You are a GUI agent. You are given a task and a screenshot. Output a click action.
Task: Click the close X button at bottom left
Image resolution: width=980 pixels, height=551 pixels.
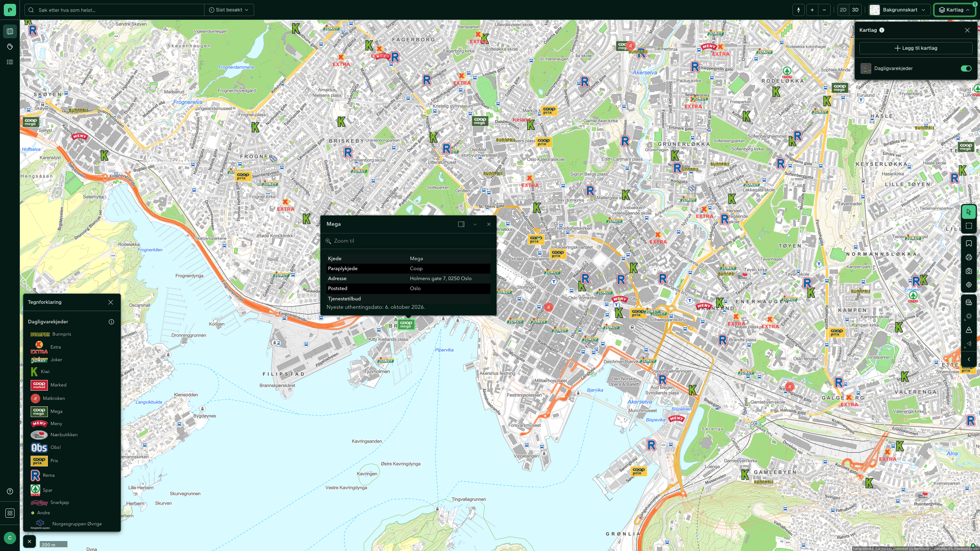(29, 541)
